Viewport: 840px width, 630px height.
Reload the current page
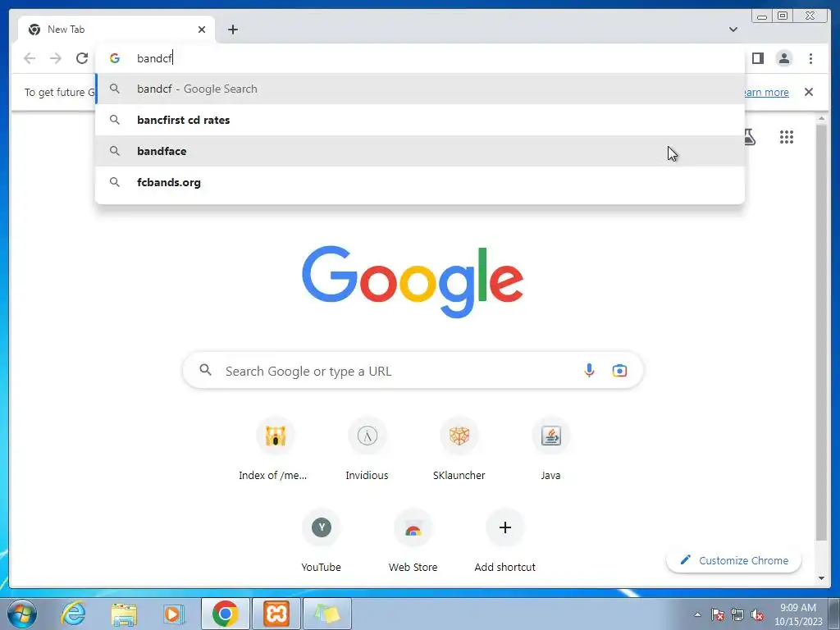[x=82, y=58]
